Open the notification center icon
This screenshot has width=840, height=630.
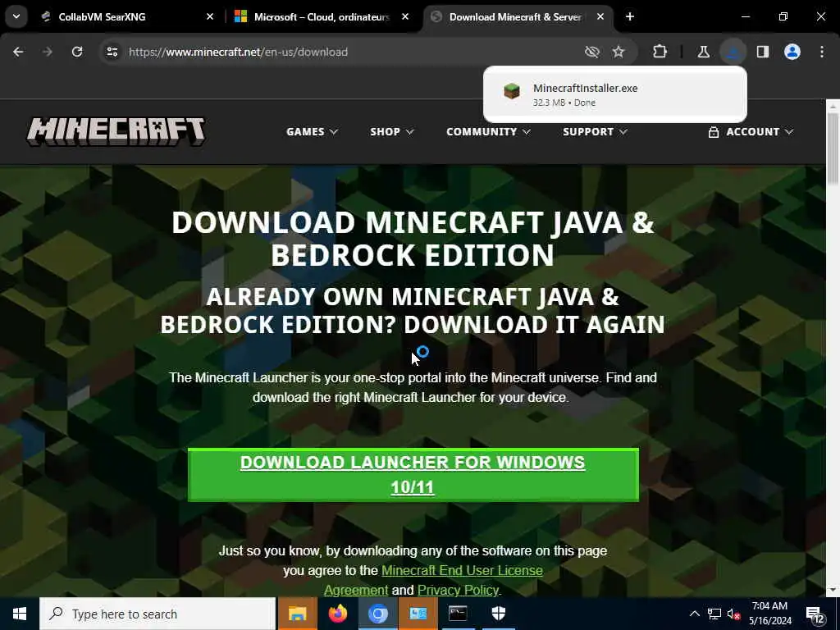pos(816,615)
